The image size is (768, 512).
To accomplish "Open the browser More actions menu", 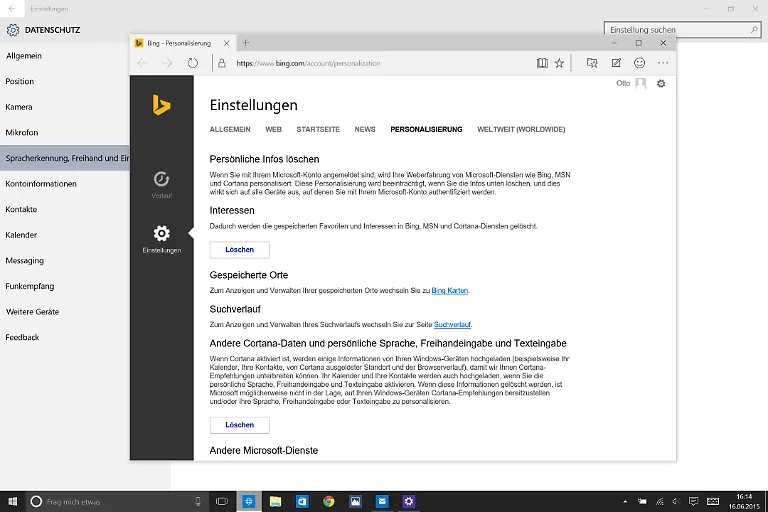I will pyautogui.click(x=662, y=63).
